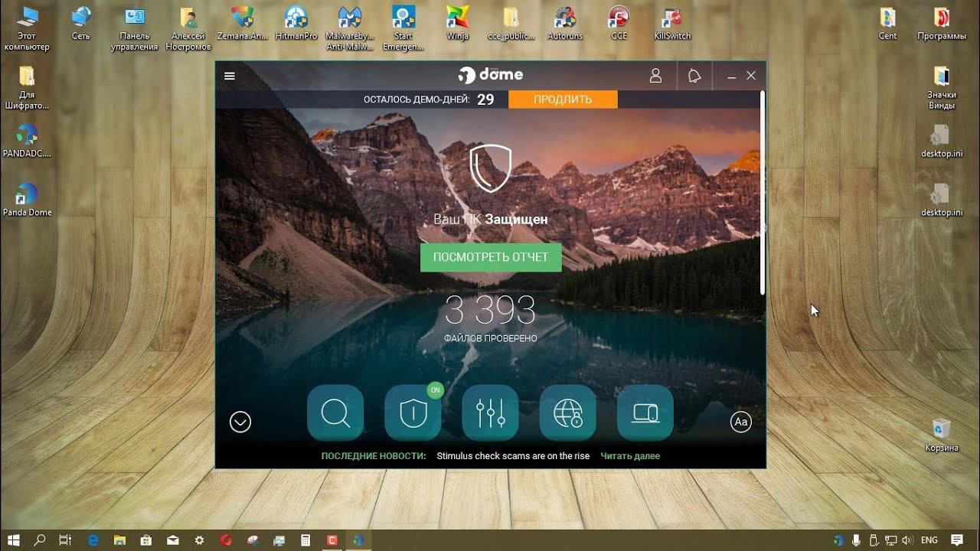980x551 pixels.
Task: Click the Panda tray icon in system tray
Action: pos(840,540)
